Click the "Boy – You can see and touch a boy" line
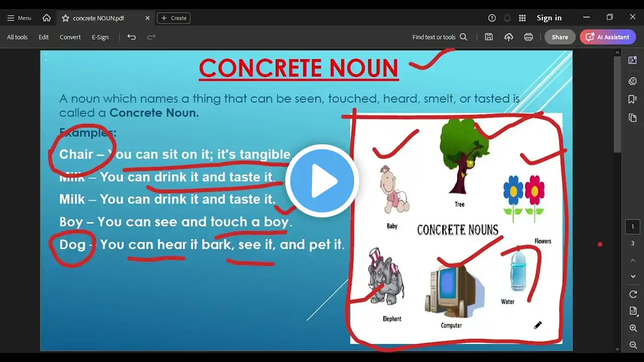Image resolution: width=644 pixels, height=362 pixels. click(176, 222)
